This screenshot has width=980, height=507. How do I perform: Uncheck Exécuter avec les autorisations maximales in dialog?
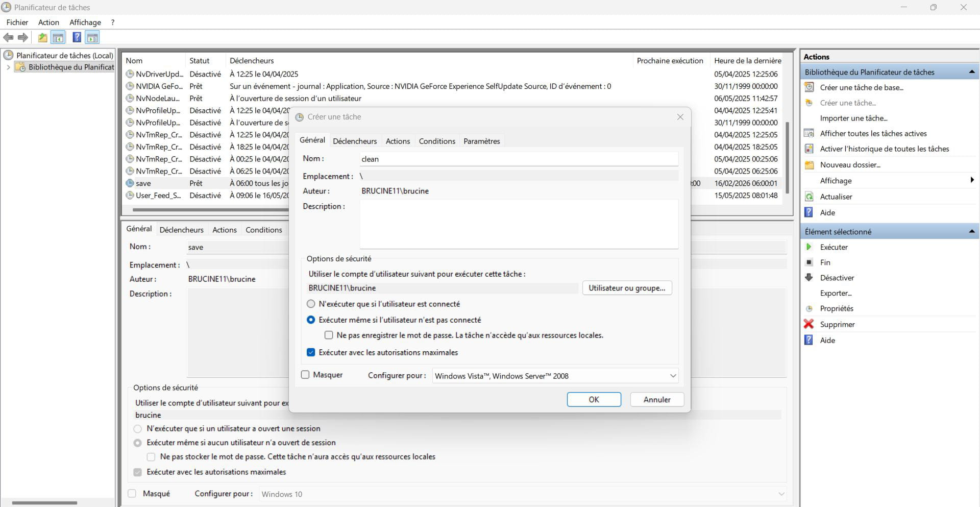[311, 352]
